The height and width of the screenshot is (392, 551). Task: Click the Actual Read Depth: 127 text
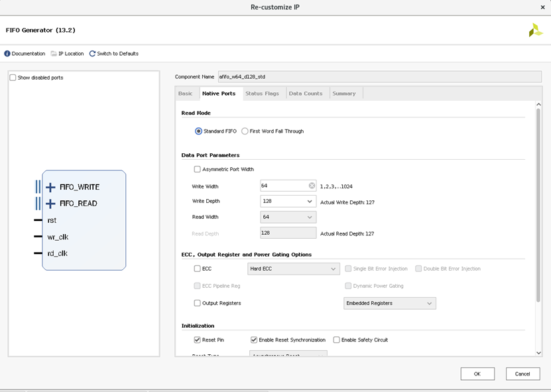[347, 233]
